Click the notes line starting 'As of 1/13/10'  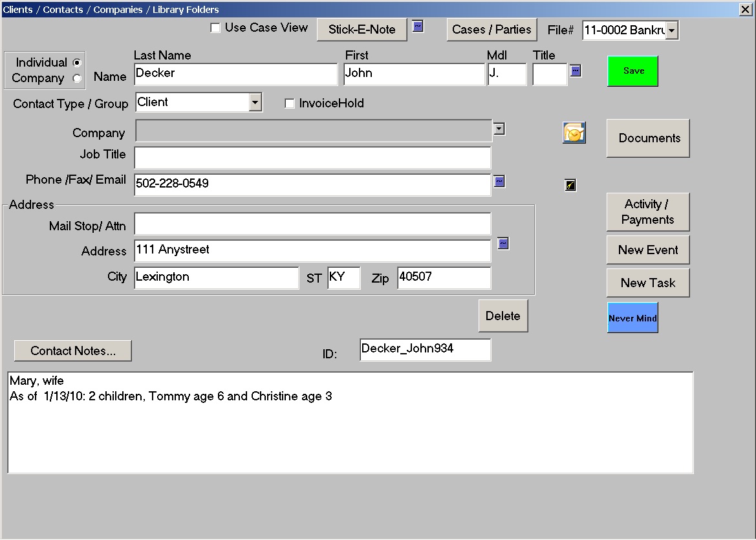pyautogui.click(x=171, y=396)
